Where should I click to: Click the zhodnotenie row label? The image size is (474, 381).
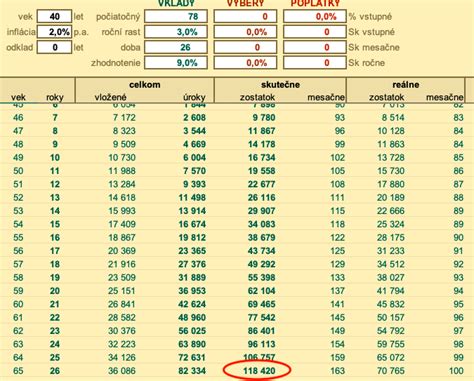pyautogui.click(x=116, y=63)
